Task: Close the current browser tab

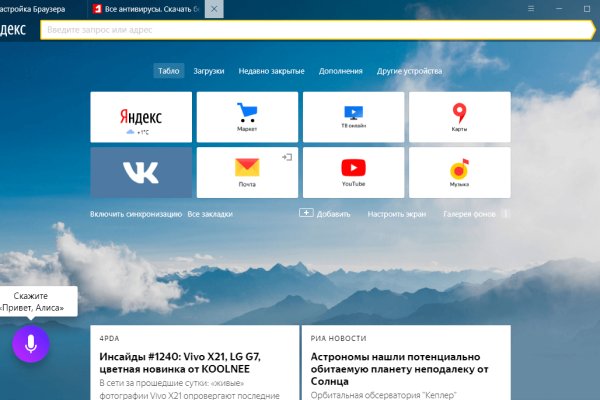Action: click(214, 9)
